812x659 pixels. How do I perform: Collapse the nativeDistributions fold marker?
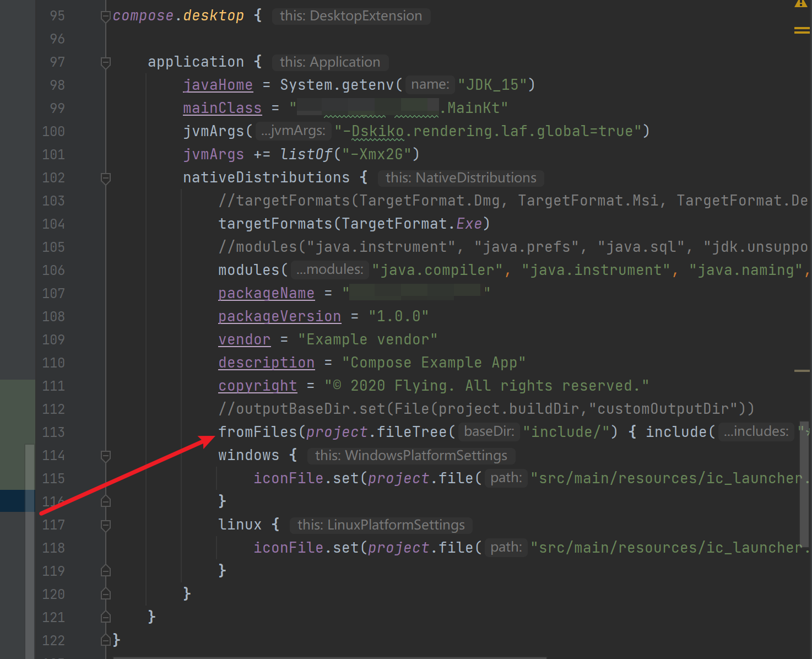tap(105, 177)
